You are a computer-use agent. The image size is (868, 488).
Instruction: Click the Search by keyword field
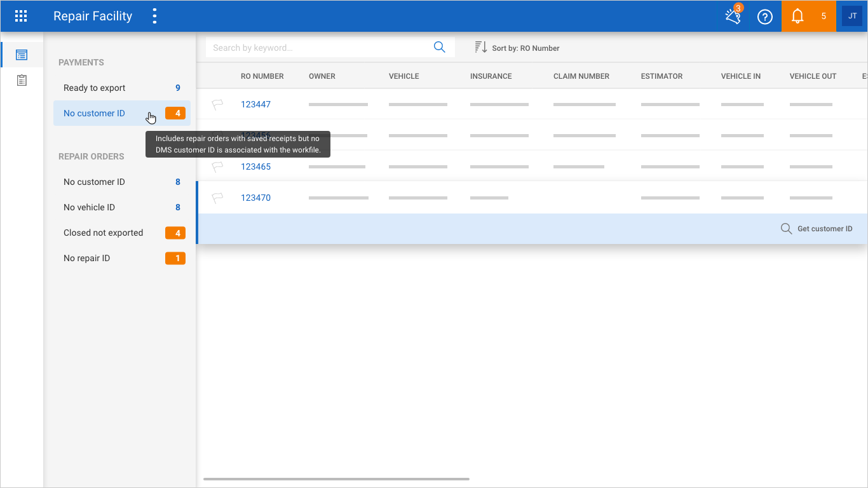(x=318, y=48)
